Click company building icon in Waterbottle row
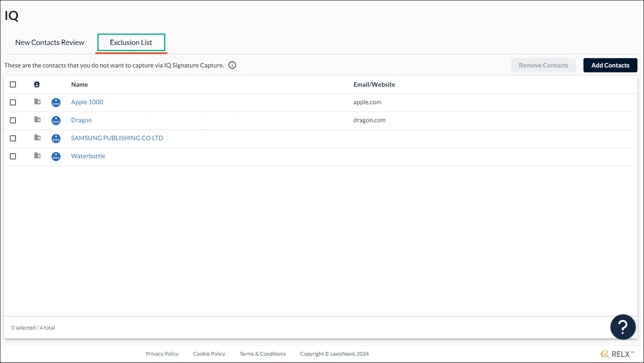 pyautogui.click(x=37, y=155)
